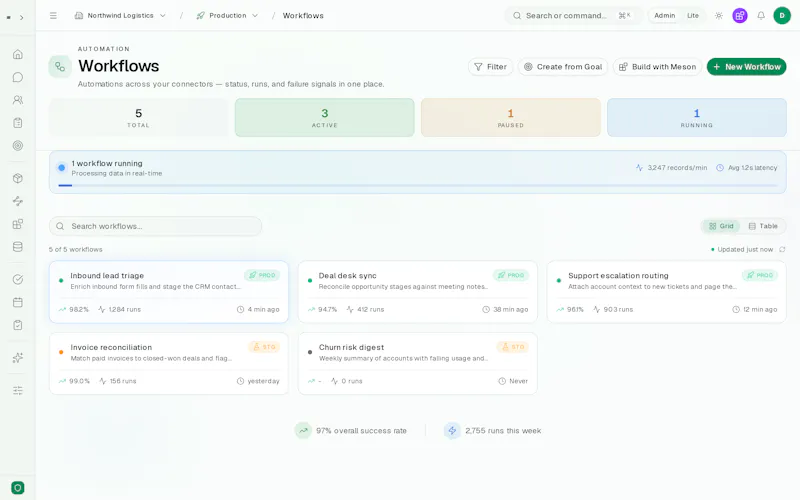800x500 pixels.
Task: Open the Support escalation routing card
Action: tap(667, 292)
